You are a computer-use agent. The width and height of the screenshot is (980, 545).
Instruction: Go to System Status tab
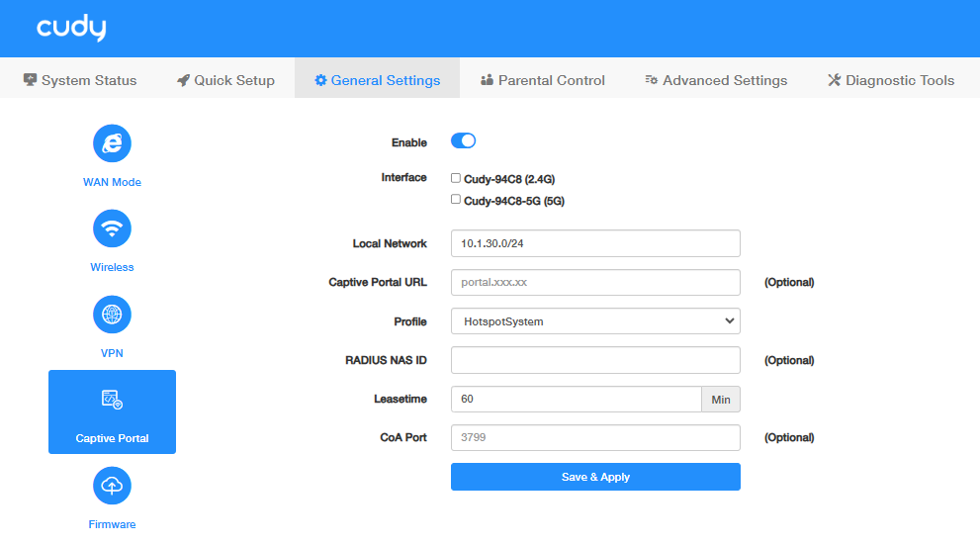click(80, 80)
